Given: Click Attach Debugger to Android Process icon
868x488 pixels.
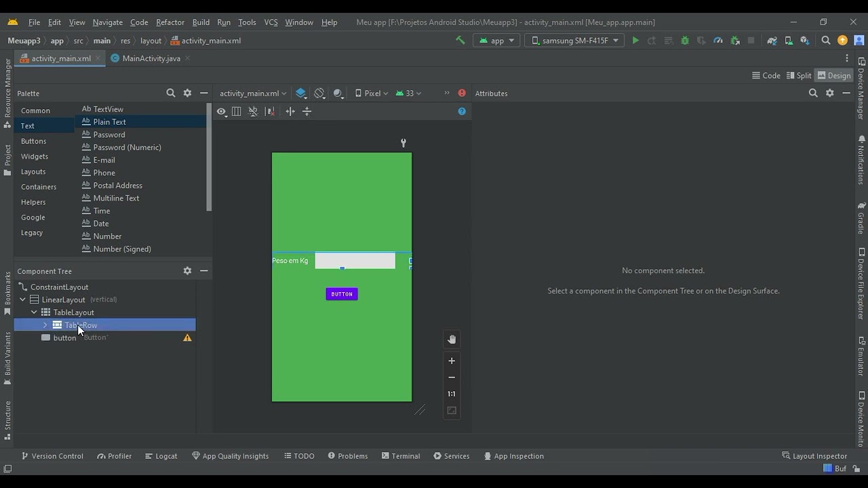Looking at the screenshot, I should click(735, 41).
